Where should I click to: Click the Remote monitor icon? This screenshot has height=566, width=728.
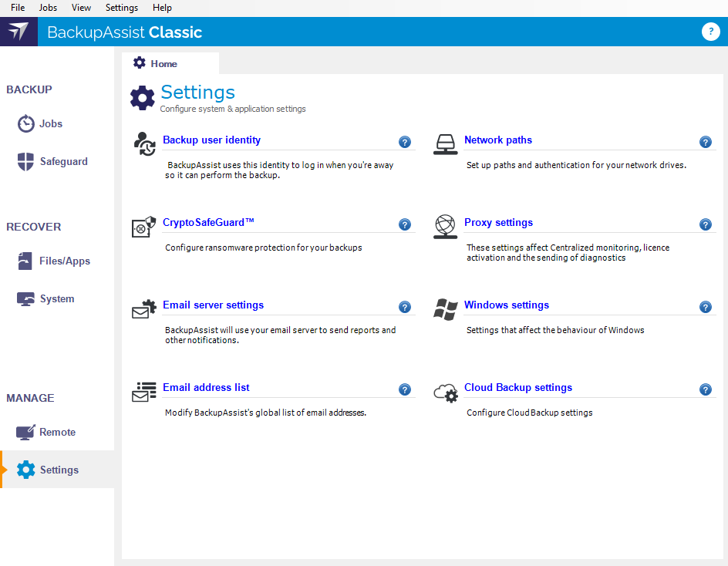click(x=25, y=433)
